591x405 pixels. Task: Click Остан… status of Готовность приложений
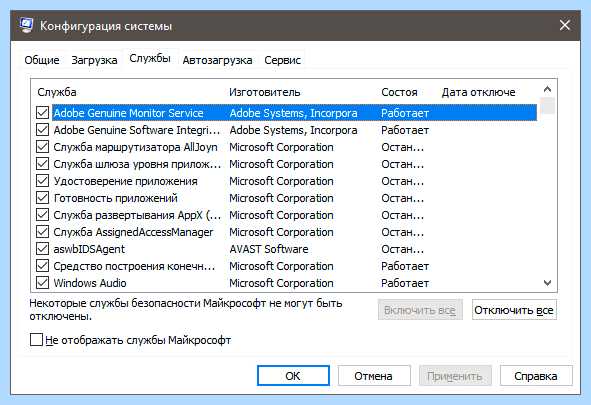click(x=402, y=198)
